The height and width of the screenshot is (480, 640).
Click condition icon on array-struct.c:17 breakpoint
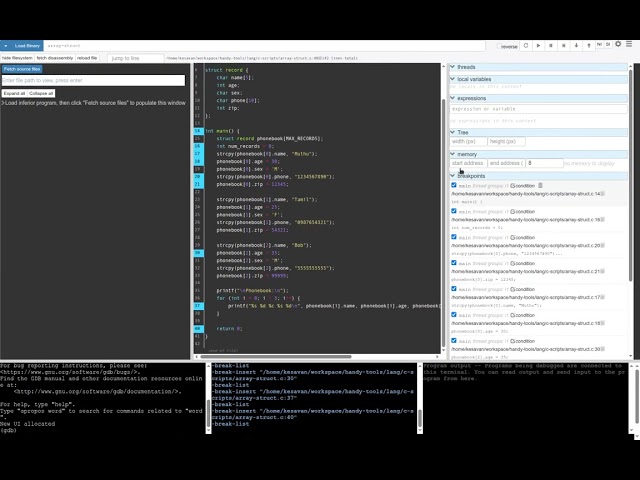(x=513, y=289)
